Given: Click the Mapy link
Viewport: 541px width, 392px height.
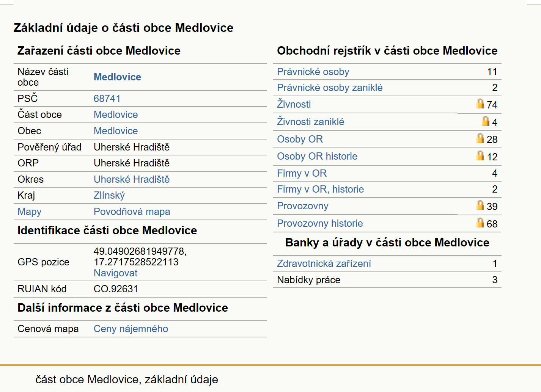Looking at the screenshot, I should point(30,212).
